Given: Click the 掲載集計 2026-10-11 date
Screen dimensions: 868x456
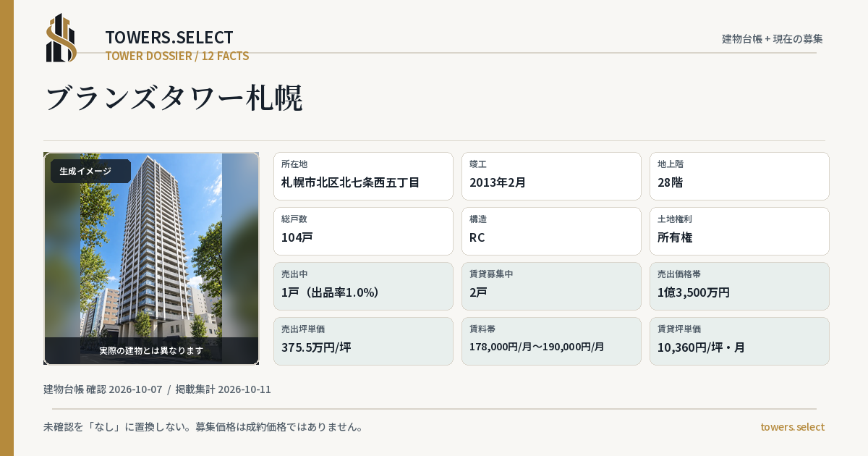Looking at the screenshot, I should pos(224,389).
